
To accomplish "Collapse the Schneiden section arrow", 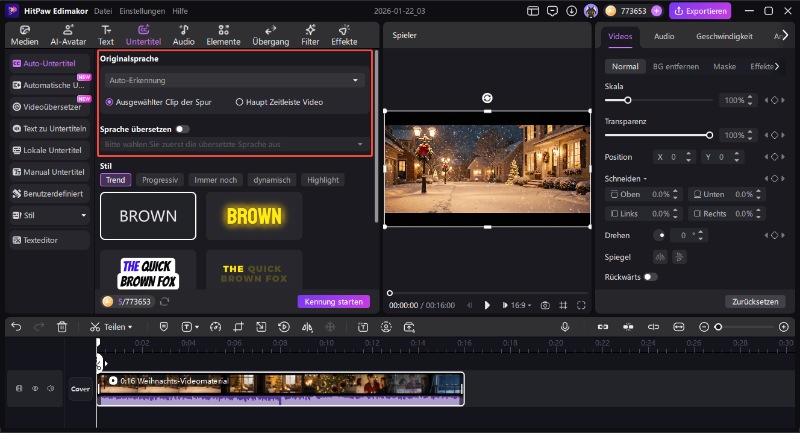I will point(645,179).
